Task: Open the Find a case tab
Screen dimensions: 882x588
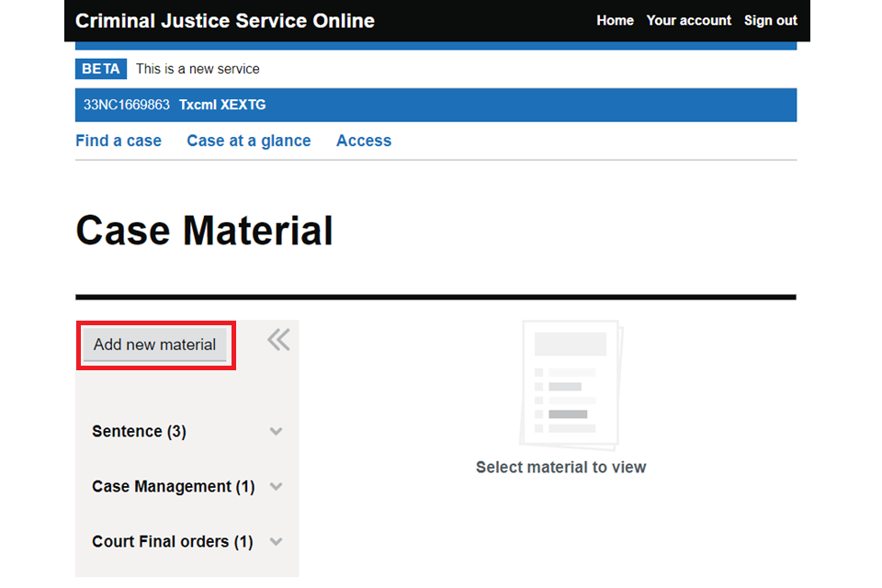Action: pyautogui.click(x=119, y=141)
